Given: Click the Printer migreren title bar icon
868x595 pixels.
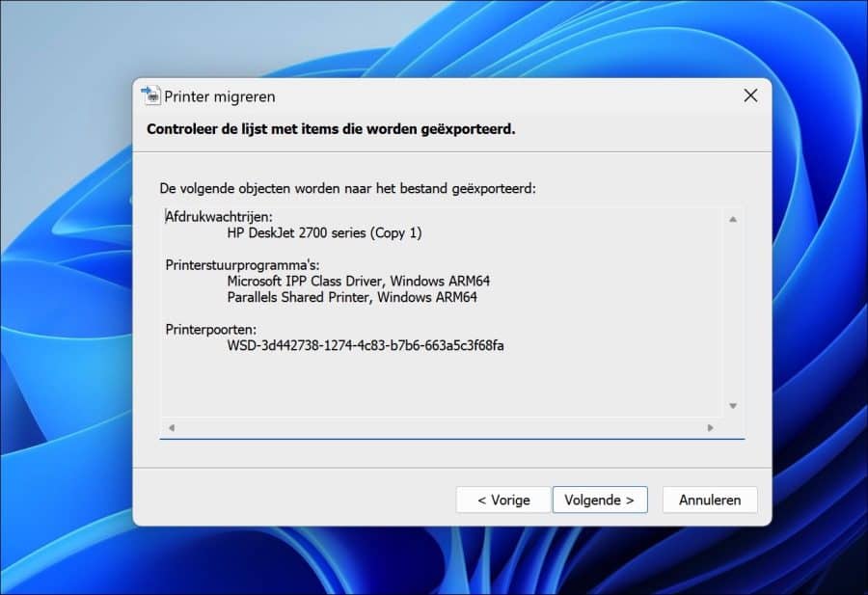Looking at the screenshot, I should [x=151, y=96].
